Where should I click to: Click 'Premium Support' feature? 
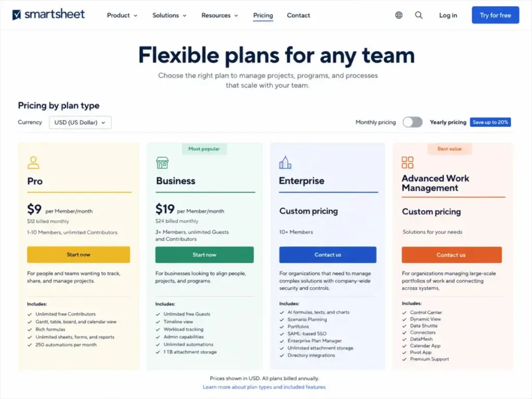(x=429, y=360)
